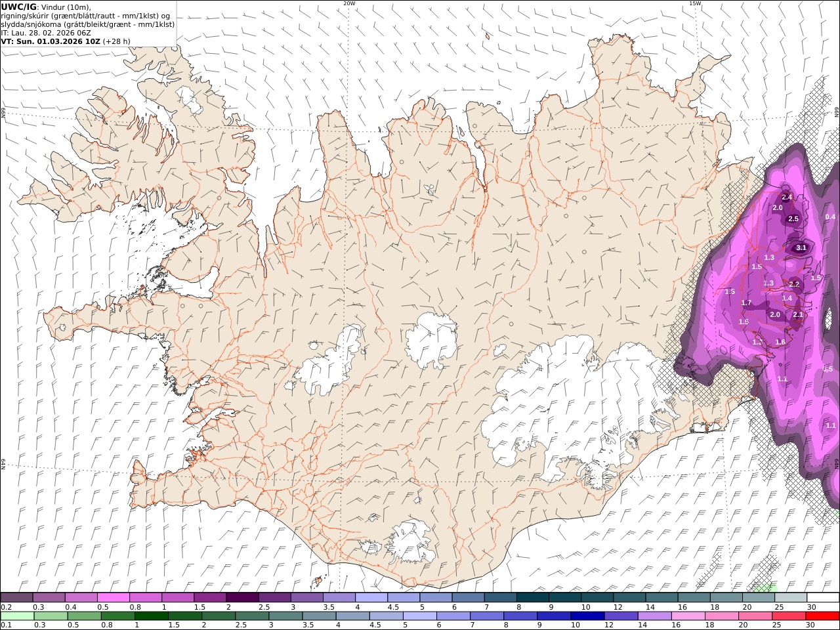The image size is (840, 630).
Task: Select the darkest green 1–1.5 rain swatch
Action: tap(152, 616)
